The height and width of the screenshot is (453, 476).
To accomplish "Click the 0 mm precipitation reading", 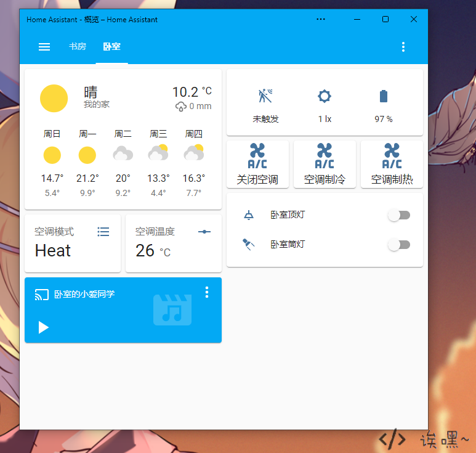I will tap(193, 107).
